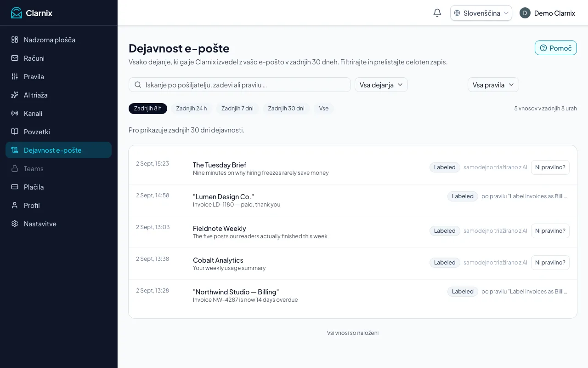Expand the Vsa dejanja filter dropdown
588x368 pixels.
381,85
